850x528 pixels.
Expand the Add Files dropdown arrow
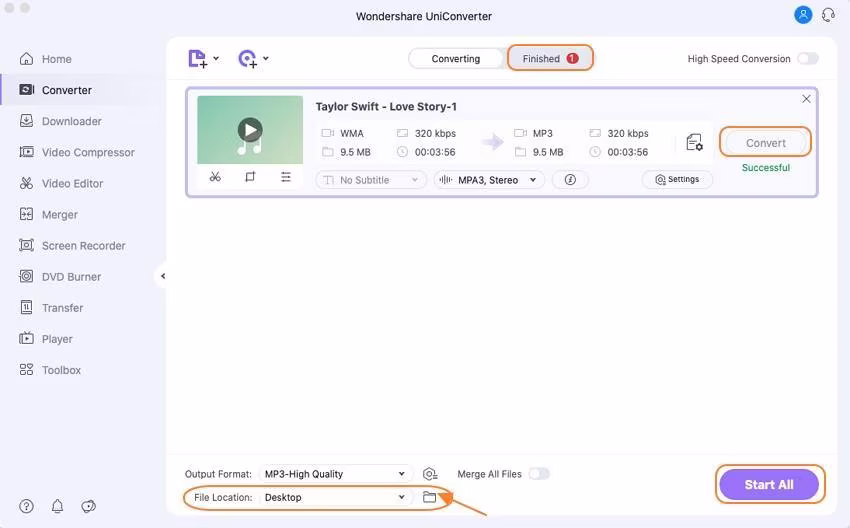coord(216,59)
